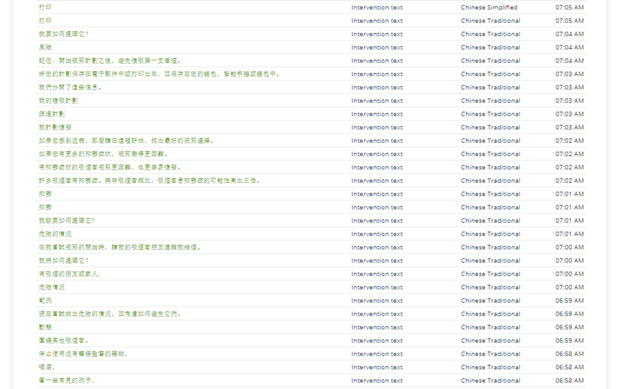Select the 跟進計劃 row link
The height and width of the screenshot is (389, 624).
(52, 114)
